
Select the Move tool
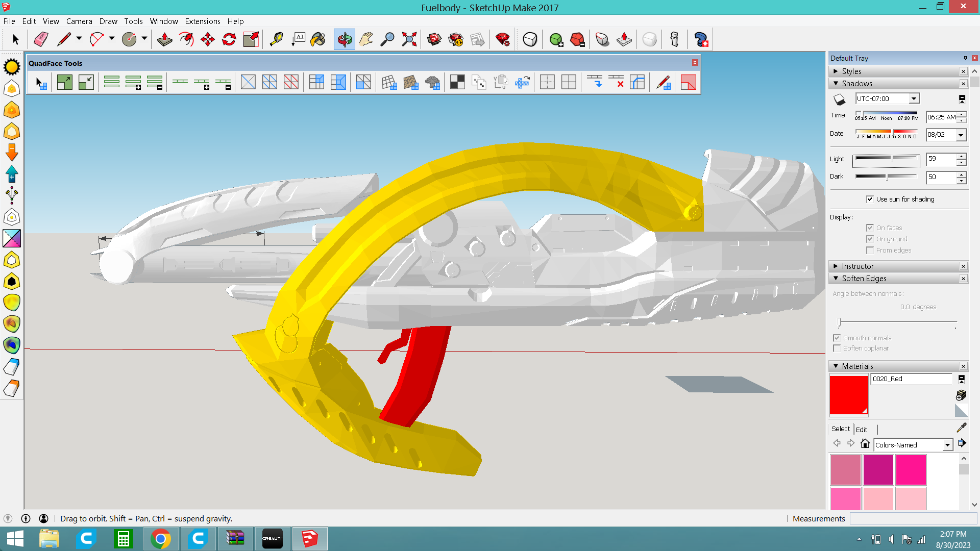coord(208,39)
